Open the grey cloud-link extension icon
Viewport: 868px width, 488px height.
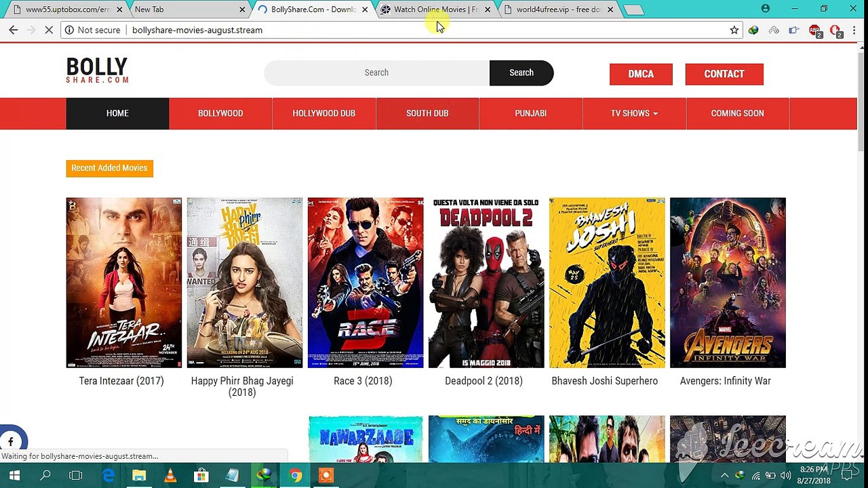(774, 30)
